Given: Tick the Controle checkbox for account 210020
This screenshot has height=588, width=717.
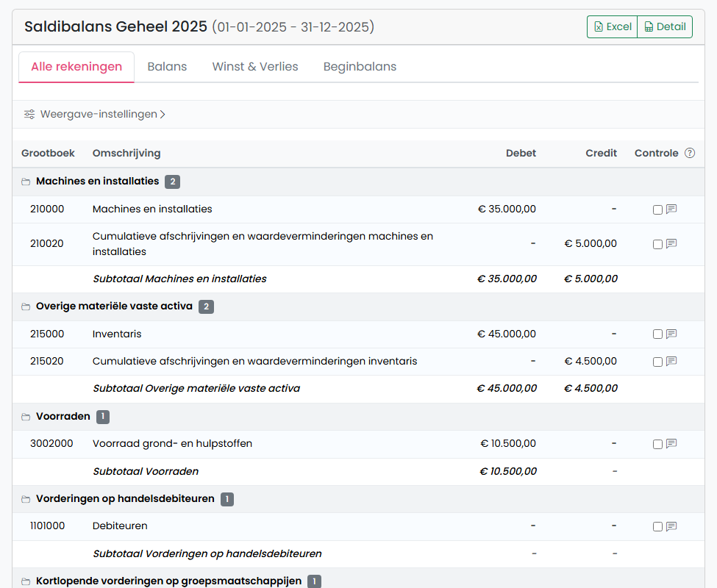Looking at the screenshot, I should point(657,245).
